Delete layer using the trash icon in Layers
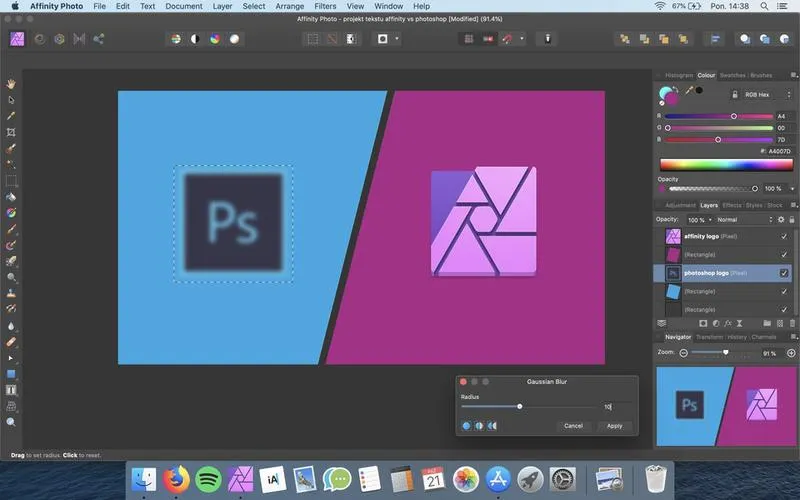Image resolution: width=800 pixels, height=500 pixels. pos(792,323)
